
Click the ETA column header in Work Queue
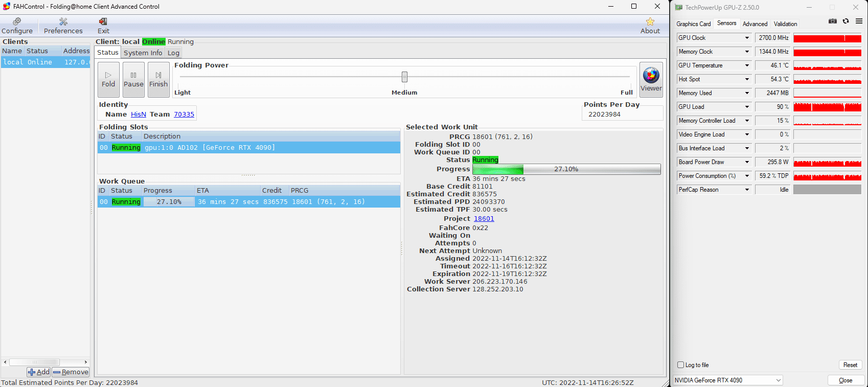tap(227, 191)
